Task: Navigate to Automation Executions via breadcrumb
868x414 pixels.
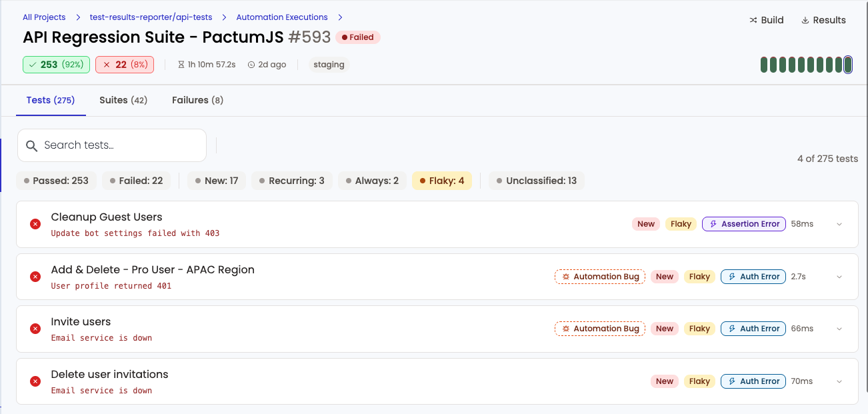Action: 281,17
